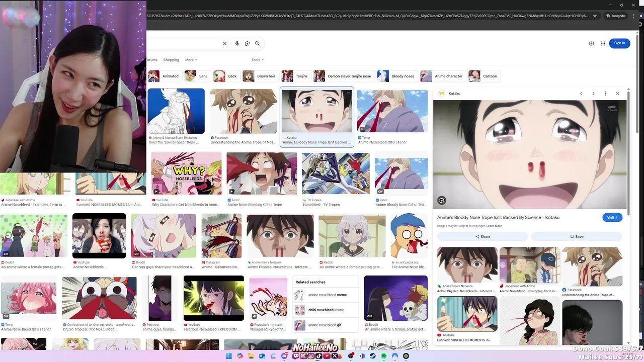Click the Visit button for Kotaku article
Image resolution: width=644 pixels, height=362 pixels.
[612, 218]
